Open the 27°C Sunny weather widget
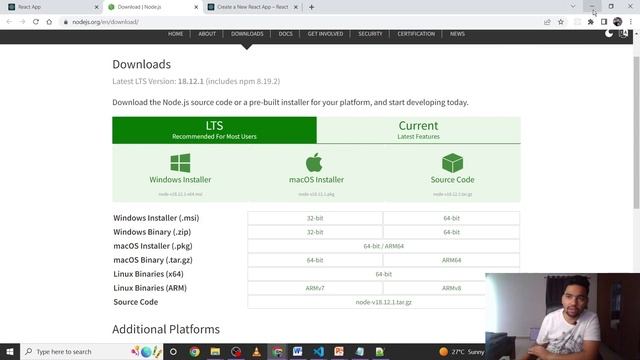 coord(461,351)
